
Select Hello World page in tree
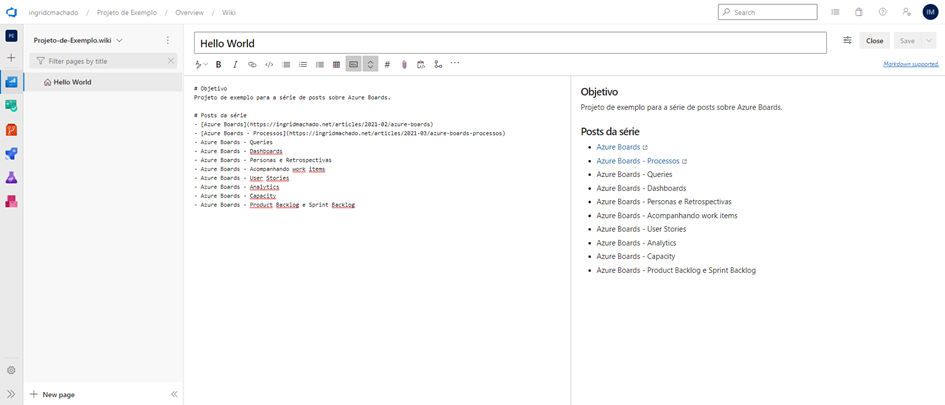tap(103, 82)
